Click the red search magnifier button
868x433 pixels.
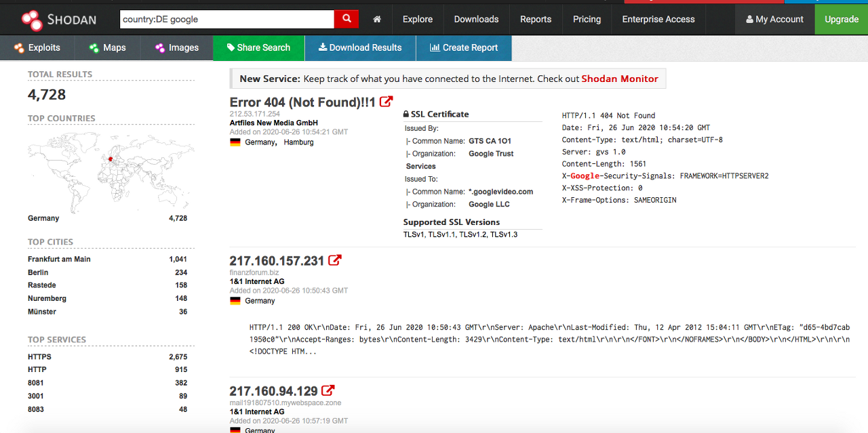click(347, 19)
